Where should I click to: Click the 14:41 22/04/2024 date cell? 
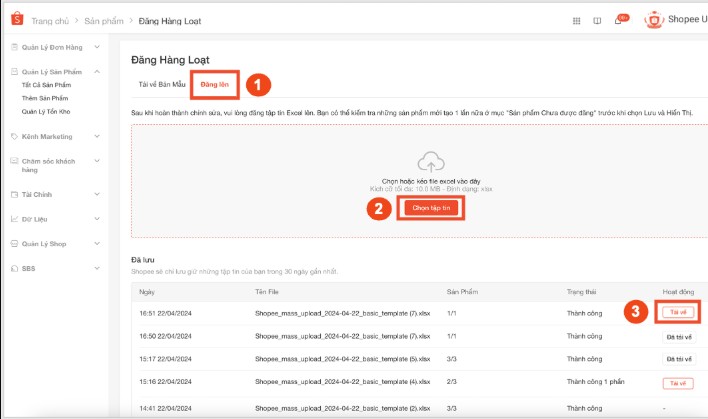(x=165, y=408)
